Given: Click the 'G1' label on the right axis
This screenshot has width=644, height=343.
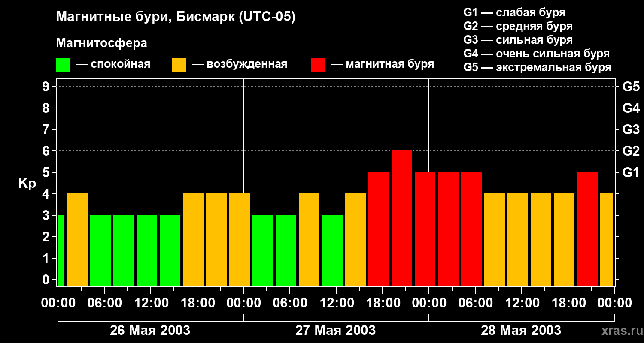Looking at the screenshot, I should tap(631, 173).
